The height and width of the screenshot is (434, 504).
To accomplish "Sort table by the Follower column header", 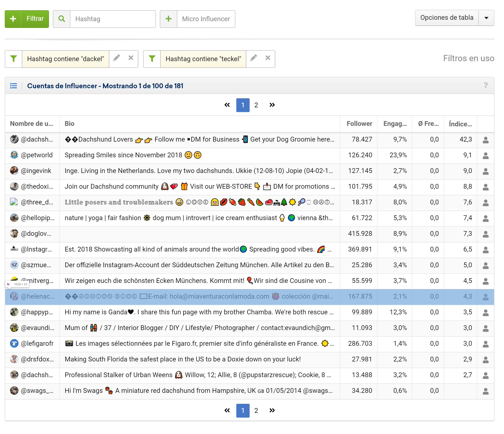I will pyautogui.click(x=359, y=124).
